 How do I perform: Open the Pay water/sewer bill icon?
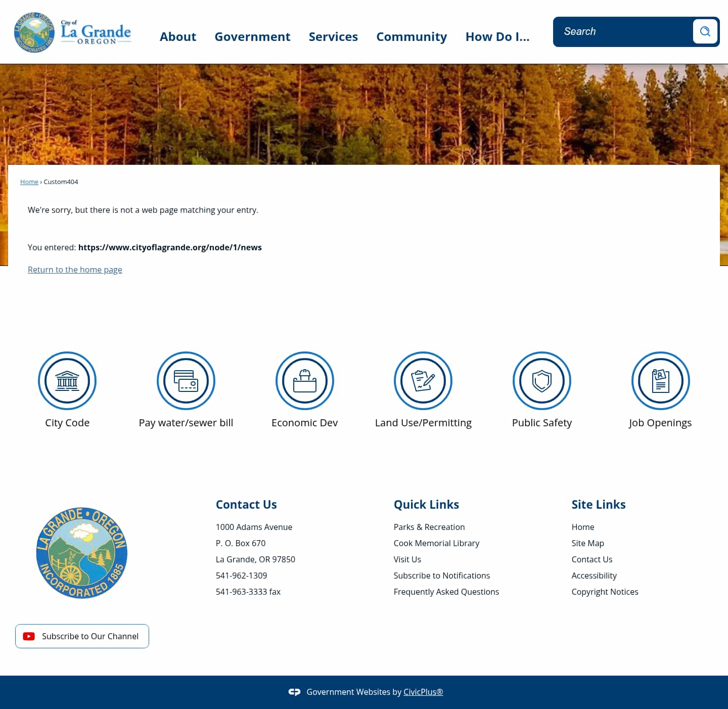[x=186, y=381]
